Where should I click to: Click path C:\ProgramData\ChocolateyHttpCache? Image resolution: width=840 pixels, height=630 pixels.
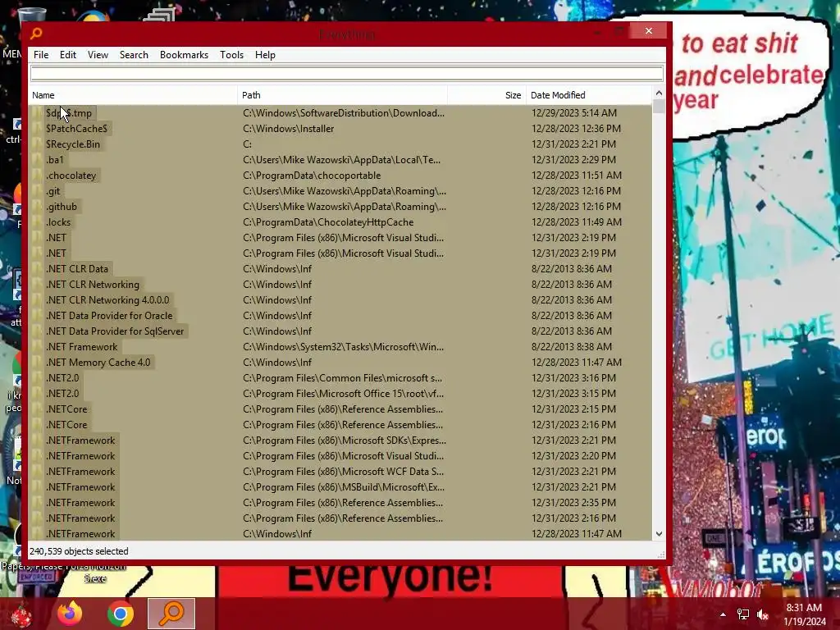328,221
